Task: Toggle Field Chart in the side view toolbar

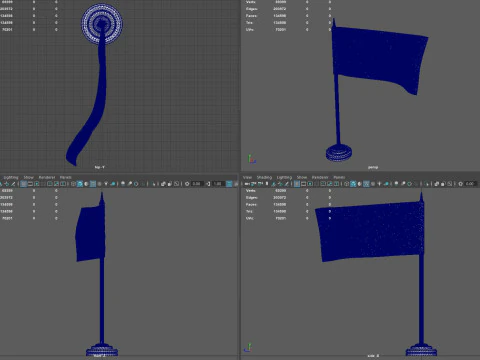Action: (x=323, y=184)
